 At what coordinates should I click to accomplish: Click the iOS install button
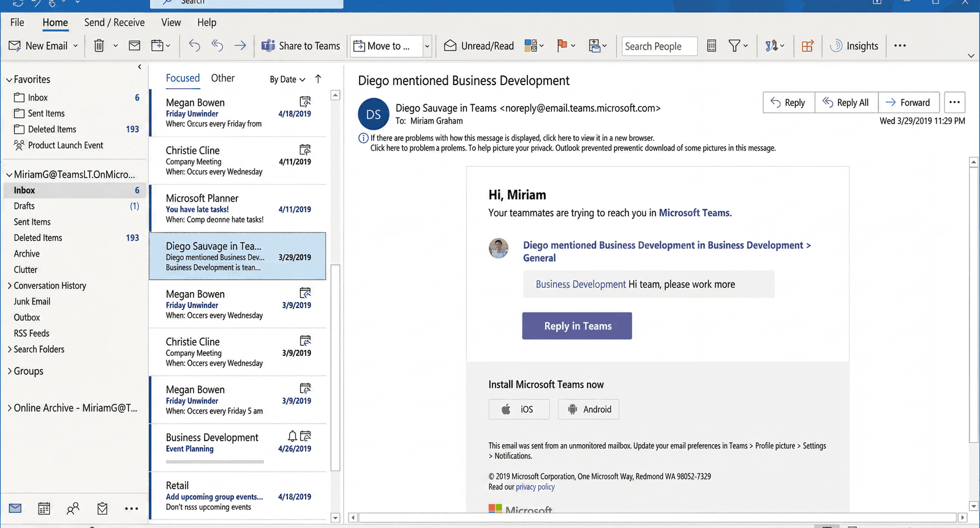click(x=519, y=409)
